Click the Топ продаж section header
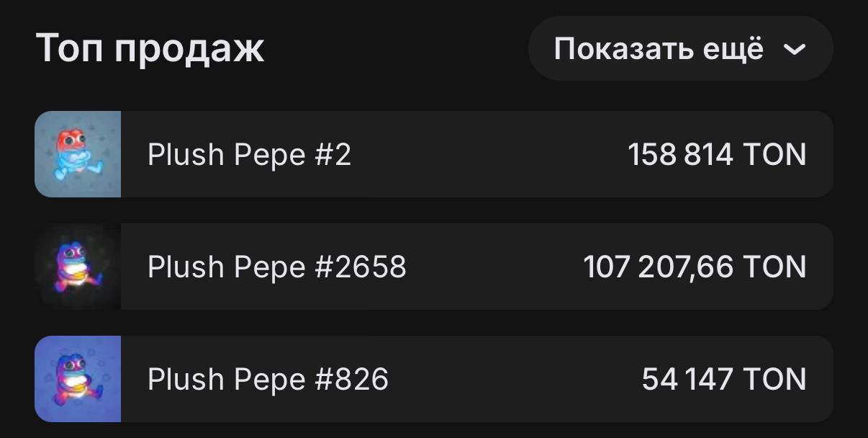 [x=150, y=48]
